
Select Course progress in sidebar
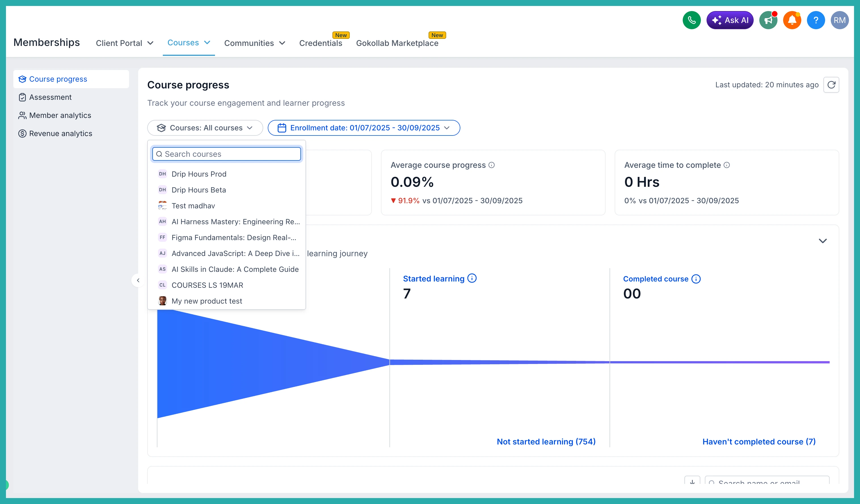click(71, 79)
